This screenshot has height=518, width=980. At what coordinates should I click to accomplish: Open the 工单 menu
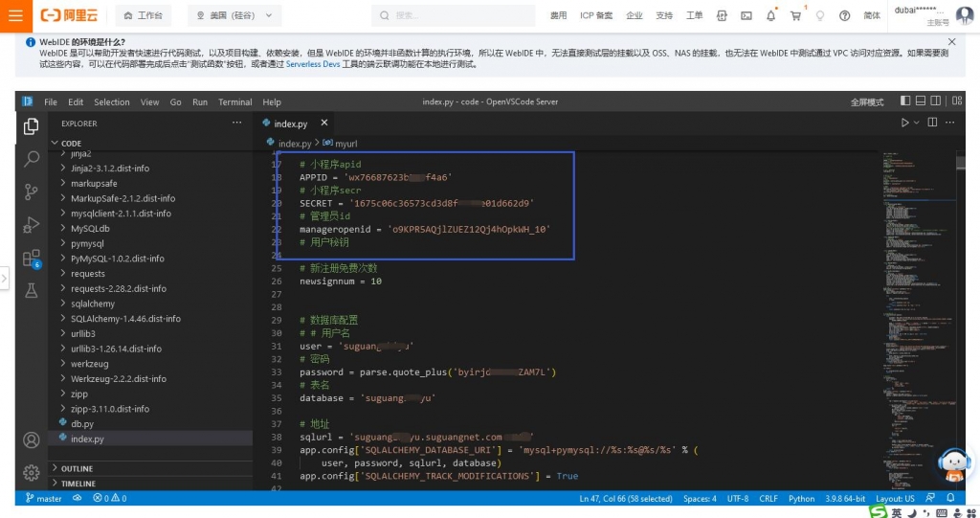[x=695, y=15]
